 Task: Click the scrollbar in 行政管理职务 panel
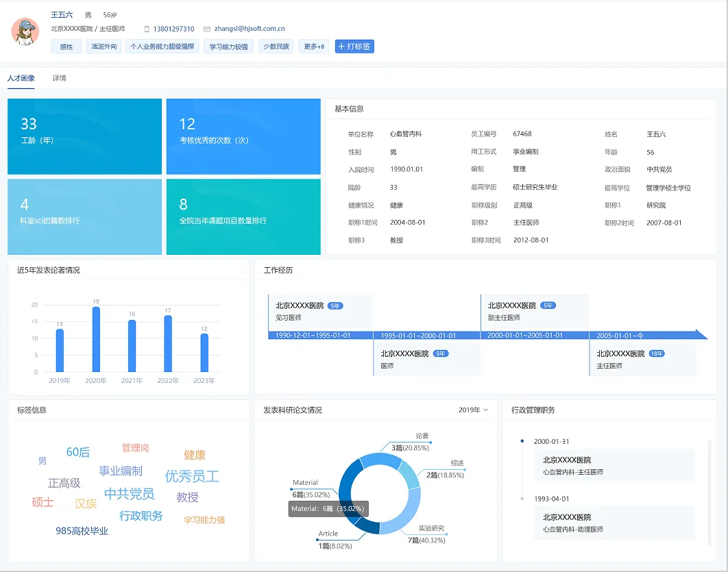tap(709, 486)
